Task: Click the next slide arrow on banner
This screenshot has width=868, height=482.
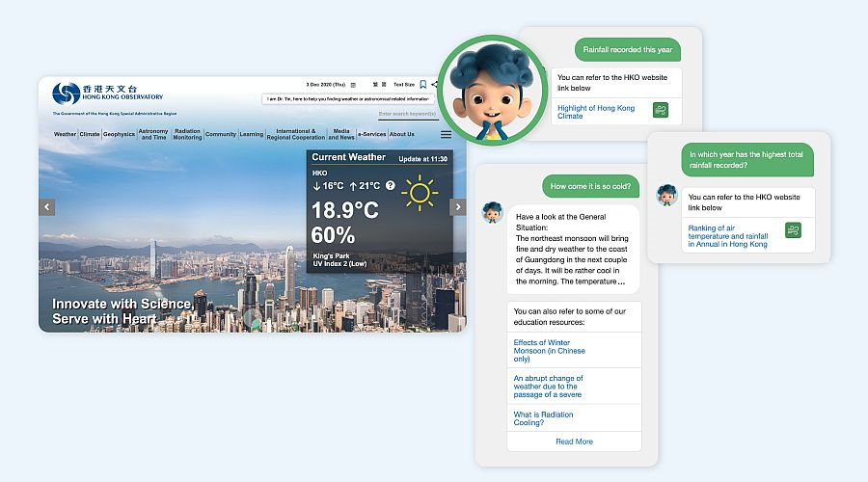Action: coord(458,207)
